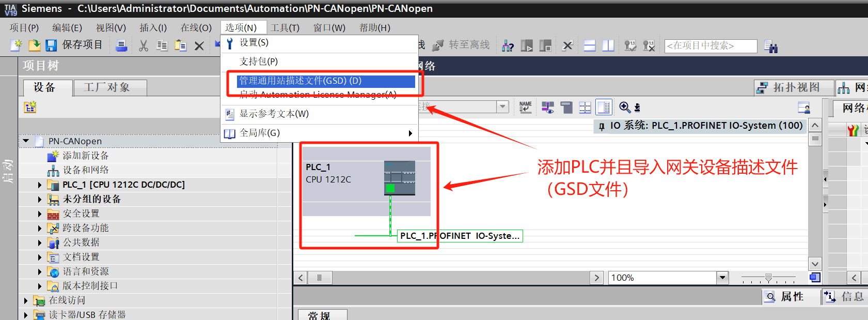Click the vertical scrollbar down arrow
This screenshot has width=868, height=320.
pyautogui.click(x=815, y=264)
